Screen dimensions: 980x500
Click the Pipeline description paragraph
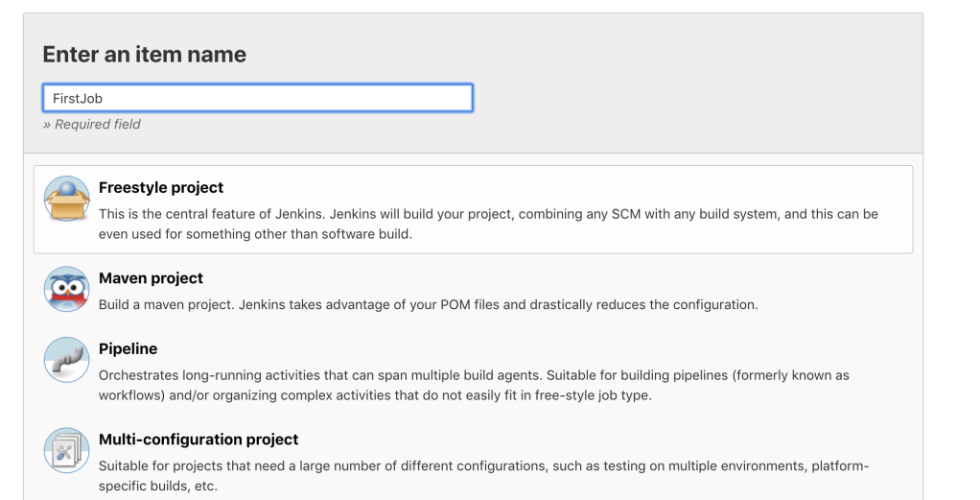474,385
